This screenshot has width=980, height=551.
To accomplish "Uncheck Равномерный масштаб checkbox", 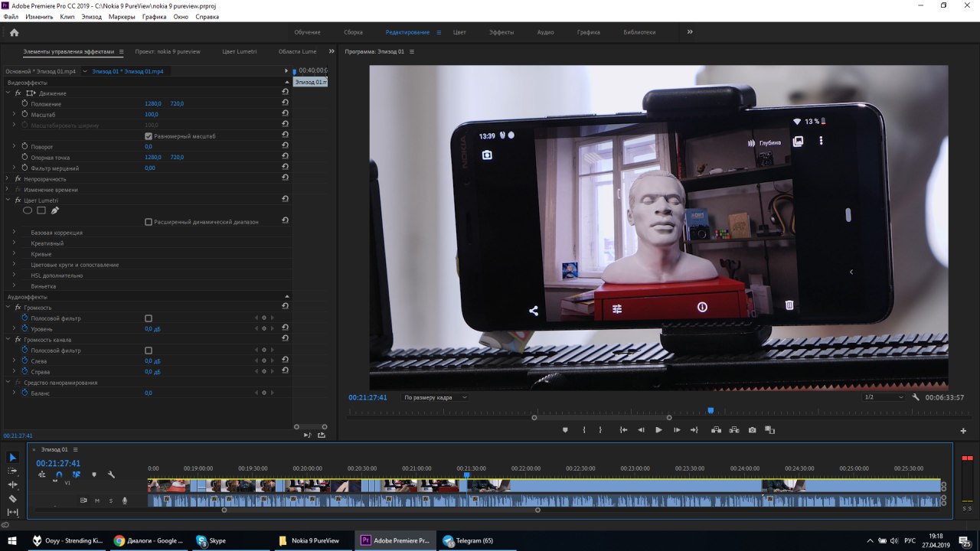I will tap(149, 135).
